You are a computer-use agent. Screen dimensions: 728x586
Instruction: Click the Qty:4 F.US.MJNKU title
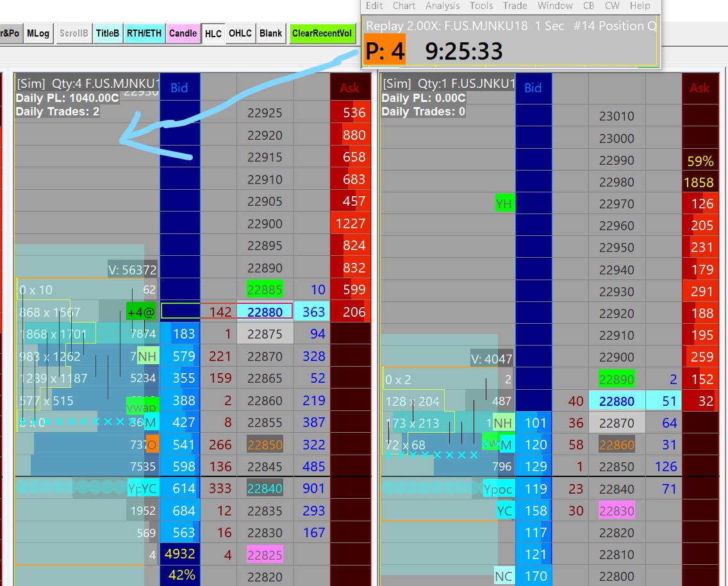pyautogui.click(x=88, y=83)
